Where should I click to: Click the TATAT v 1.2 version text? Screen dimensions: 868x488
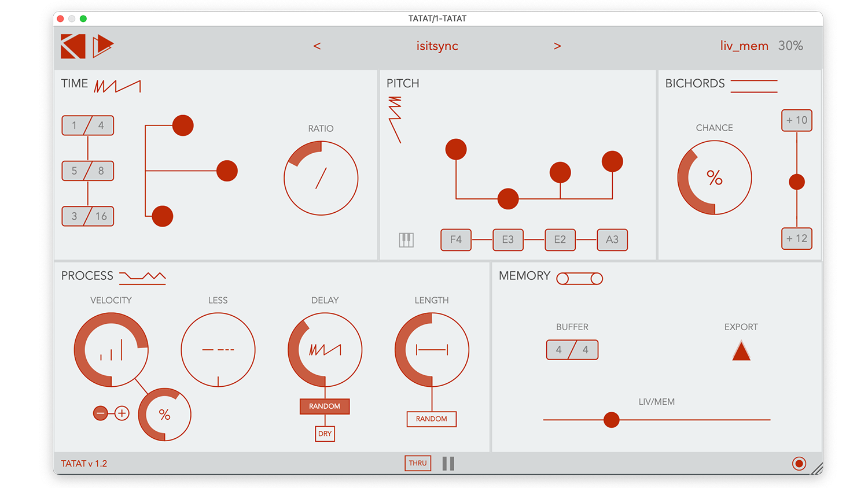84,464
